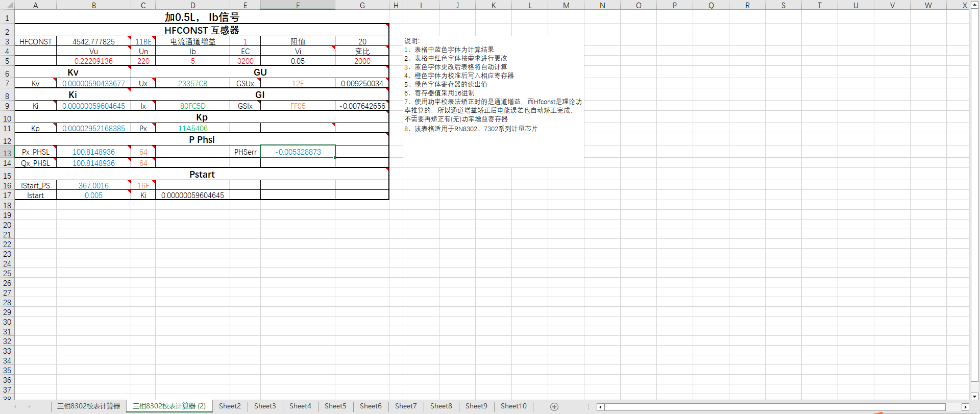Select row 25 header
Image resolution: width=980 pixels, height=414 pixels.
[x=7, y=274]
